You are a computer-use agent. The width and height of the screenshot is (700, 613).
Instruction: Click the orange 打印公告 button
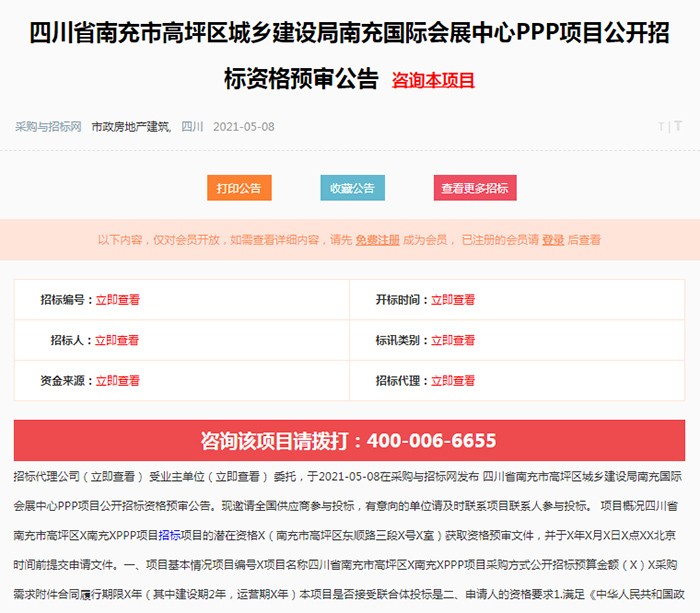[x=239, y=188]
